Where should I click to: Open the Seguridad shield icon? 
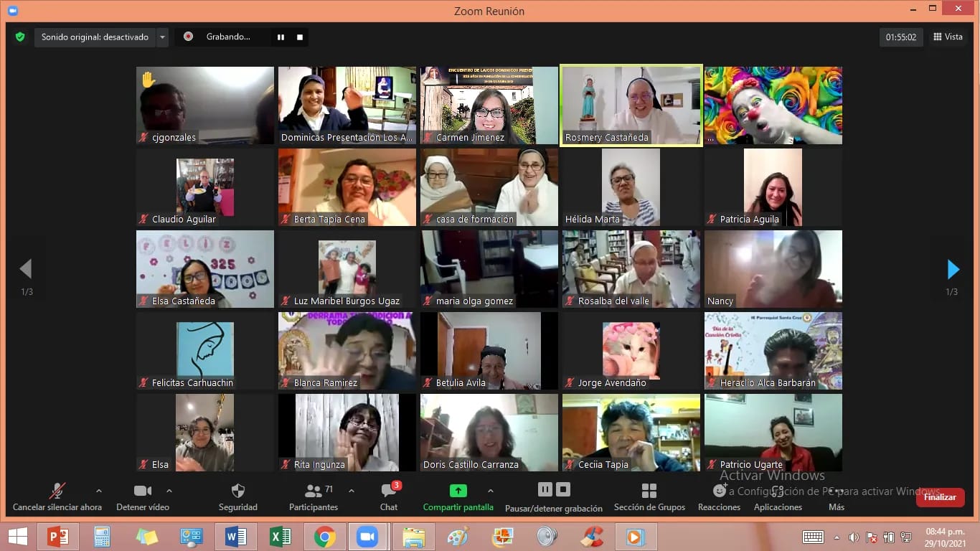coord(237,491)
